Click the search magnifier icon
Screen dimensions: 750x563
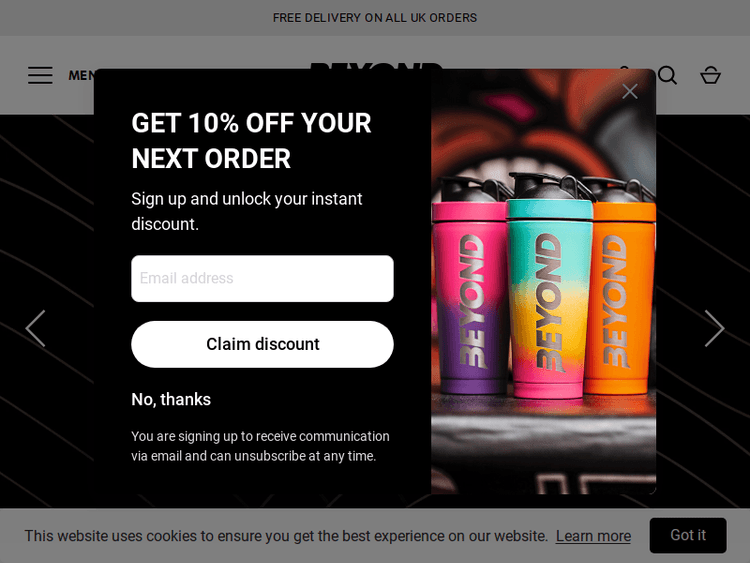(667, 76)
